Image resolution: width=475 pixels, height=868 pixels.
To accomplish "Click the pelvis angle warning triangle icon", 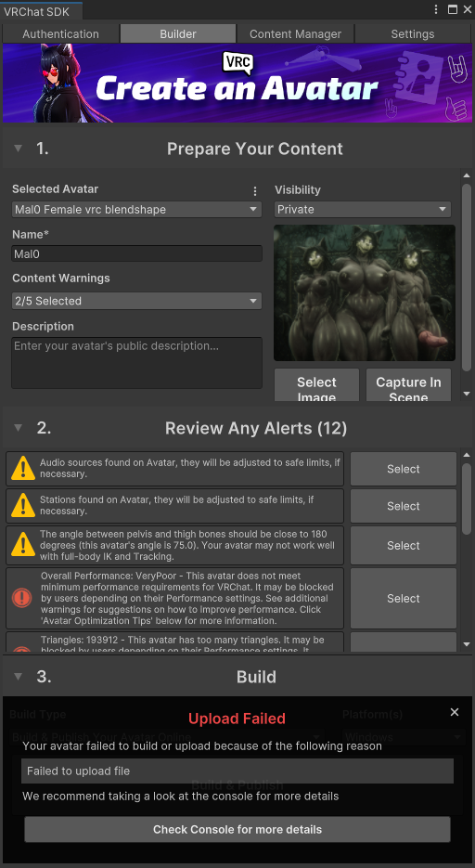I will click(23, 545).
